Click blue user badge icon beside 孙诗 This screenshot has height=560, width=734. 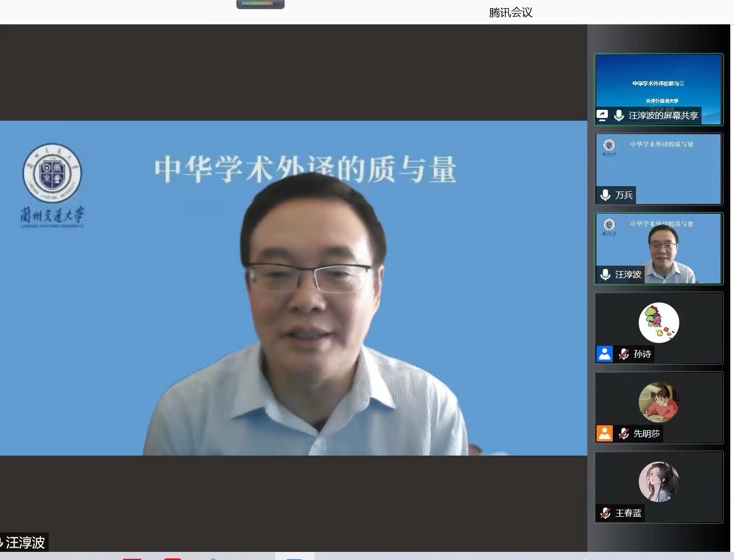pos(605,354)
